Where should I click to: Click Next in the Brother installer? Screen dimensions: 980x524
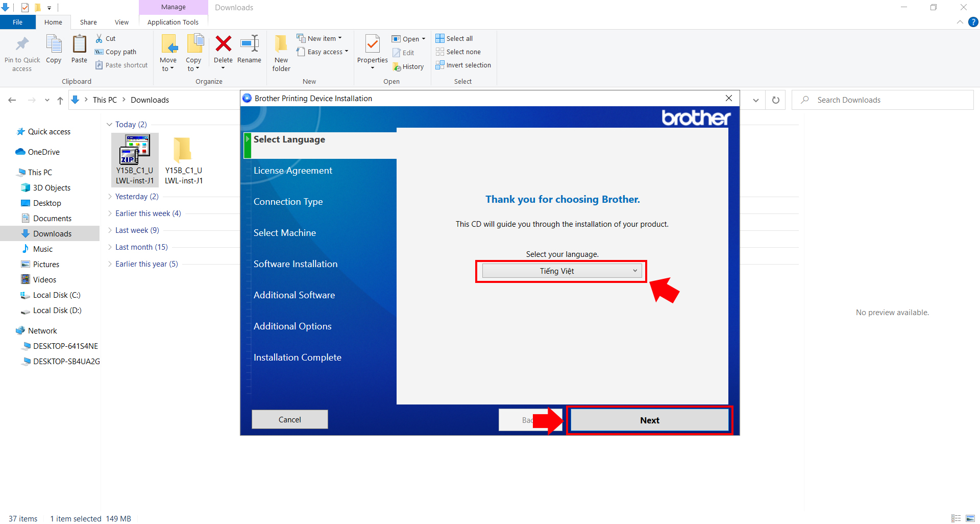pos(649,420)
